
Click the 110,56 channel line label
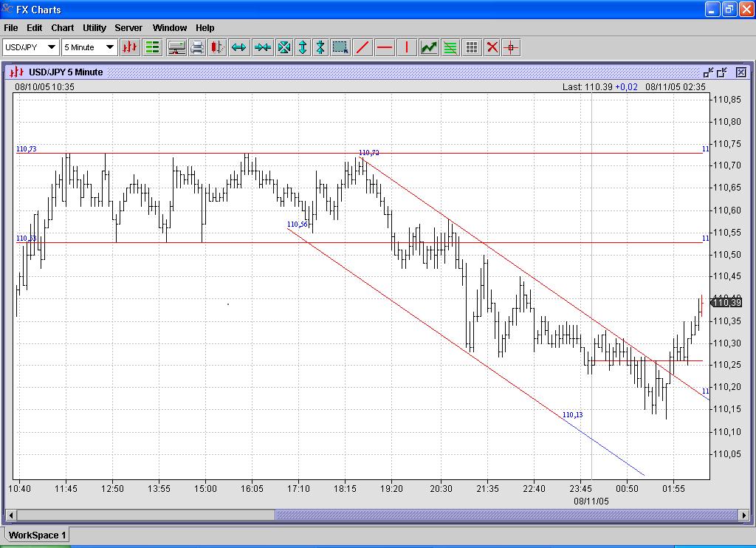point(297,225)
